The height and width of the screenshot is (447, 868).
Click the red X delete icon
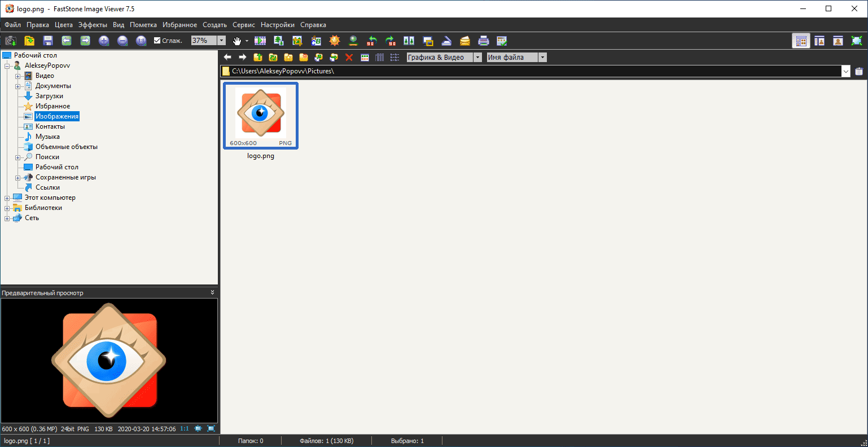[x=349, y=57]
